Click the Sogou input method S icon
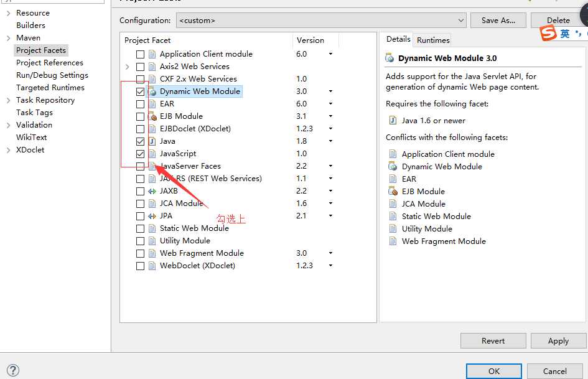The image size is (588, 379). tap(548, 33)
